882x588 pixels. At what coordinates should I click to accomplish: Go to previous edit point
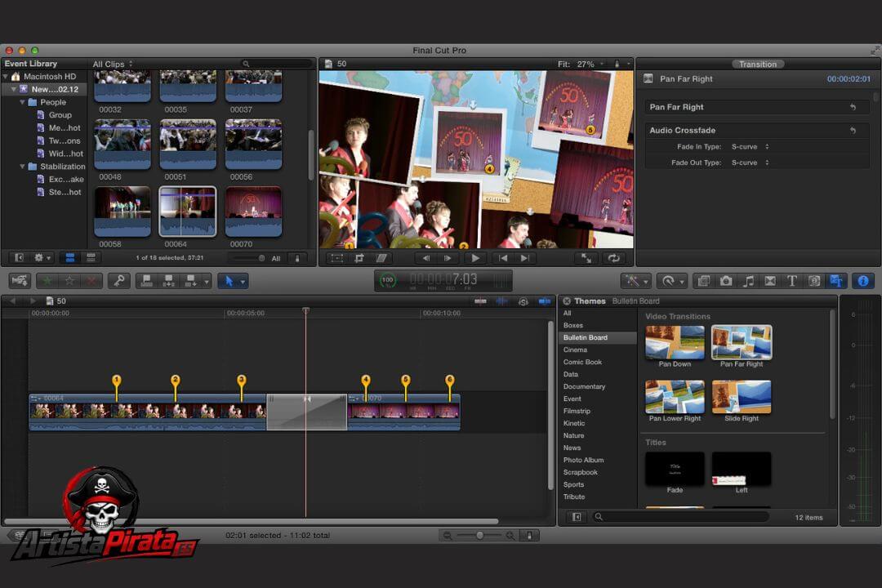tap(503, 258)
